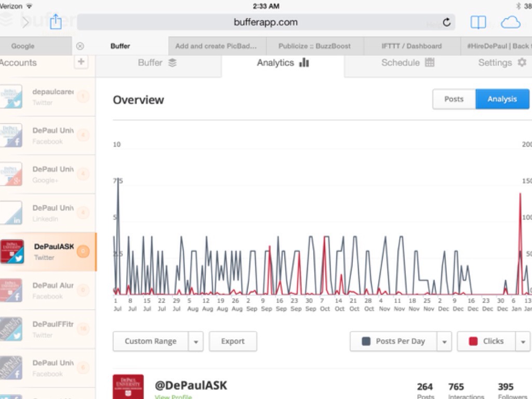Open the Posts Per Day dropdown
Image resolution: width=532 pixels, height=399 pixels.
pos(444,342)
